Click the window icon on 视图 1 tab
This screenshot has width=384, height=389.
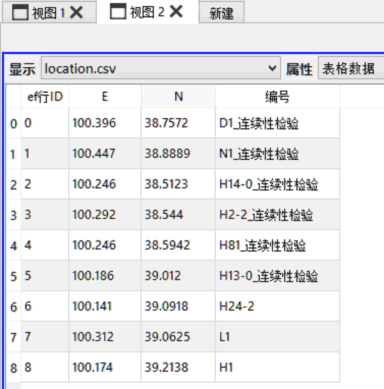(20, 13)
